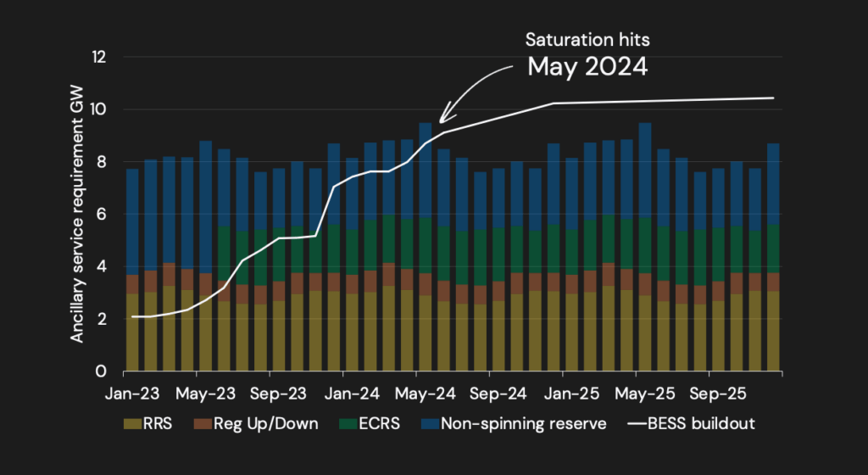Screen dimensions: 868x475
Task: Click the Jan-23 x-axis label
Action: coord(124,394)
